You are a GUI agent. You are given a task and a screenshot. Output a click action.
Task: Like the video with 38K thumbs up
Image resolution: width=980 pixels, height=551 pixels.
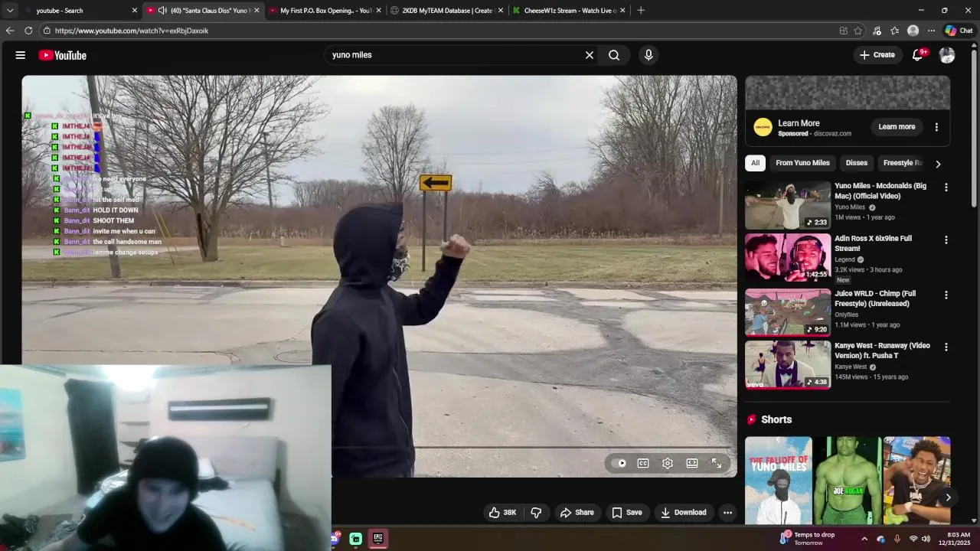[x=502, y=513]
